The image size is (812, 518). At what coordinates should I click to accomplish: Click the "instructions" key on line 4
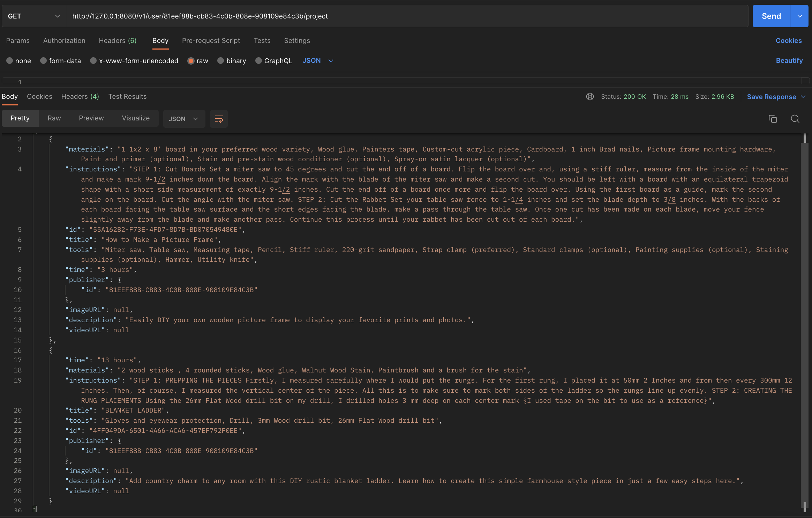pos(93,169)
